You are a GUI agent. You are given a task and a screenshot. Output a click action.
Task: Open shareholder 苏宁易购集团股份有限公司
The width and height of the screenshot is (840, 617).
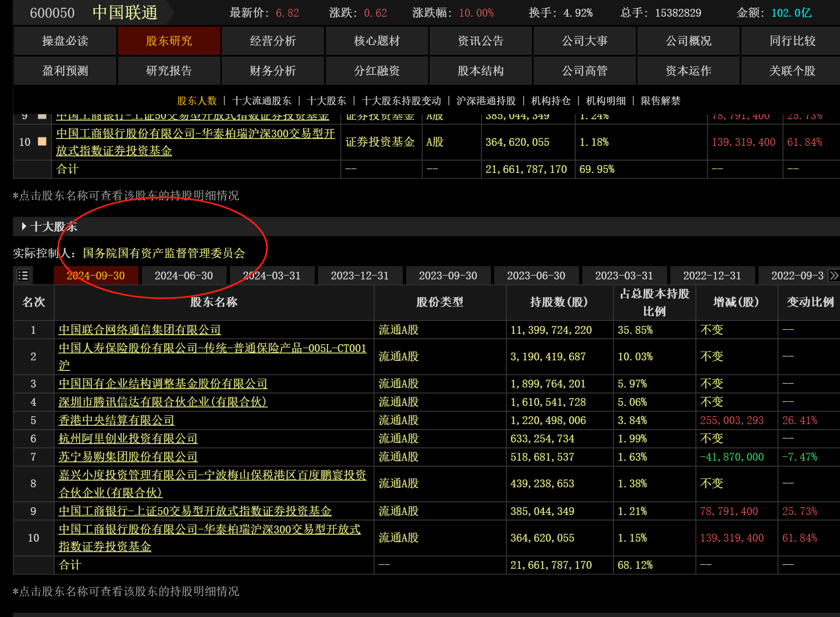point(128,457)
